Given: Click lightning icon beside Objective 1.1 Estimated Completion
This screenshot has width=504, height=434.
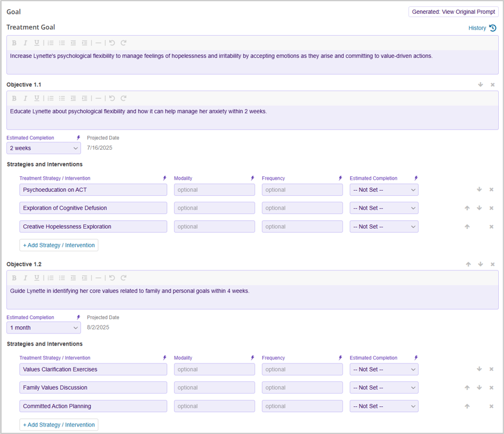Looking at the screenshot, I should pyautogui.click(x=78, y=138).
